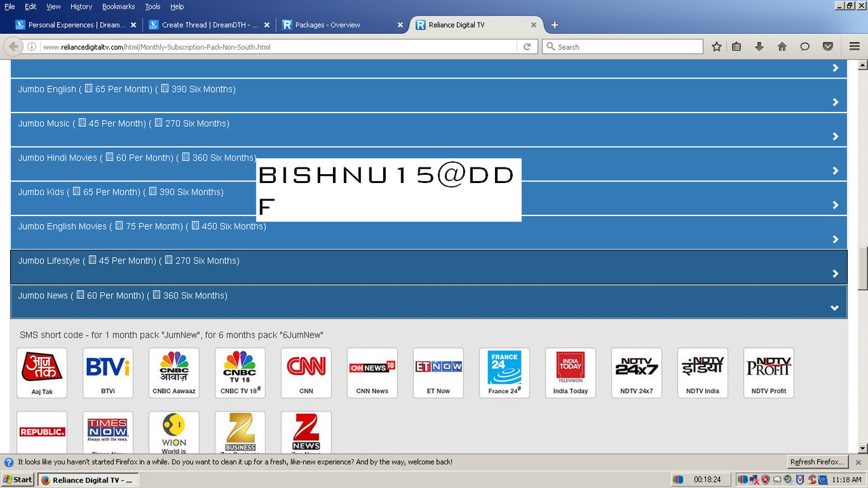The height and width of the screenshot is (488, 868).
Task: Go back with the browser back arrow
Action: click(x=13, y=47)
